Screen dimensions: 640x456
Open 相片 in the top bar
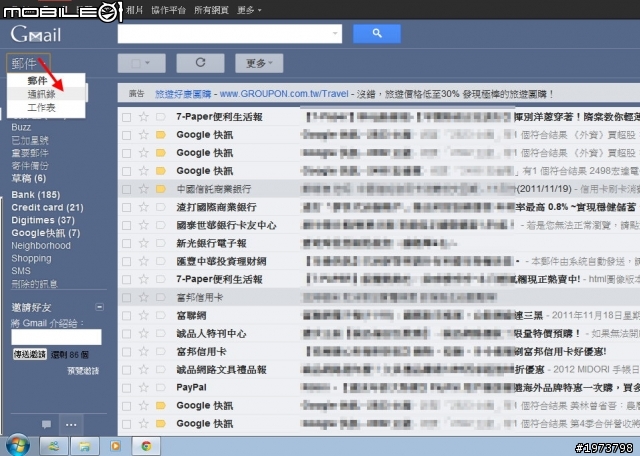click(134, 10)
